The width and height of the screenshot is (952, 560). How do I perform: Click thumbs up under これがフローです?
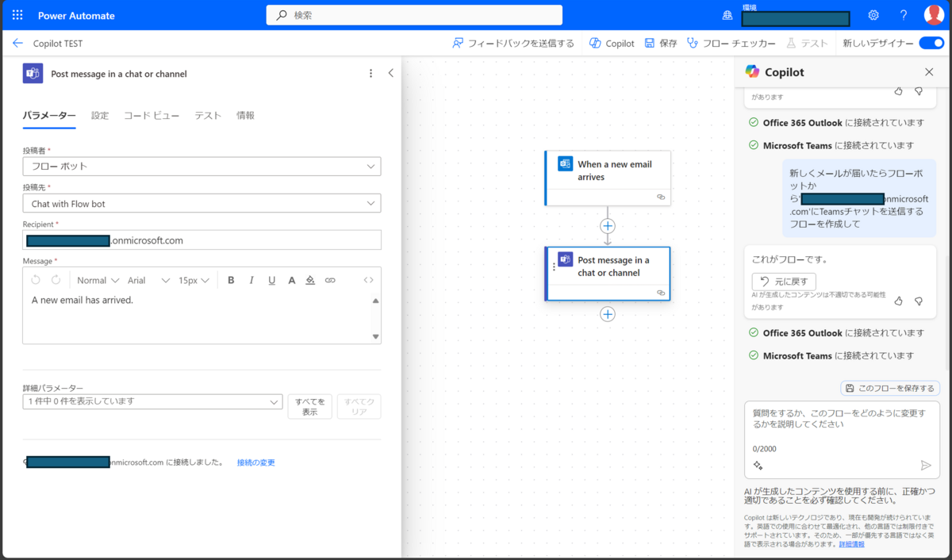point(899,301)
